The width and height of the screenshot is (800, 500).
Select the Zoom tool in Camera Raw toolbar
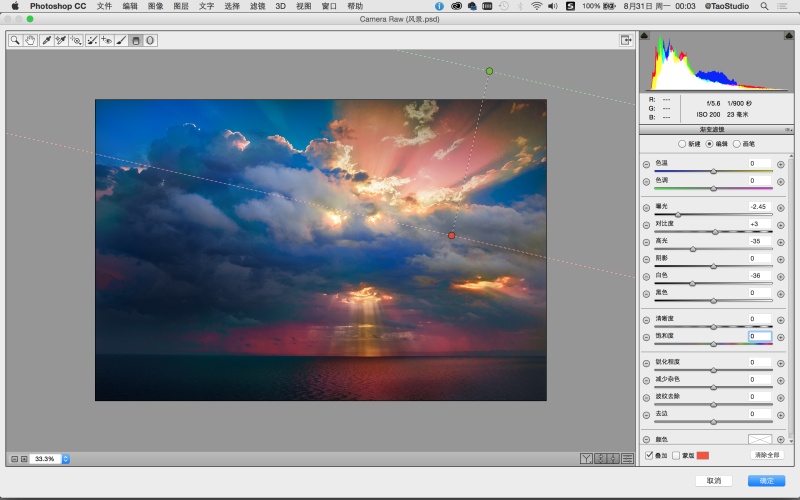(15, 40)
